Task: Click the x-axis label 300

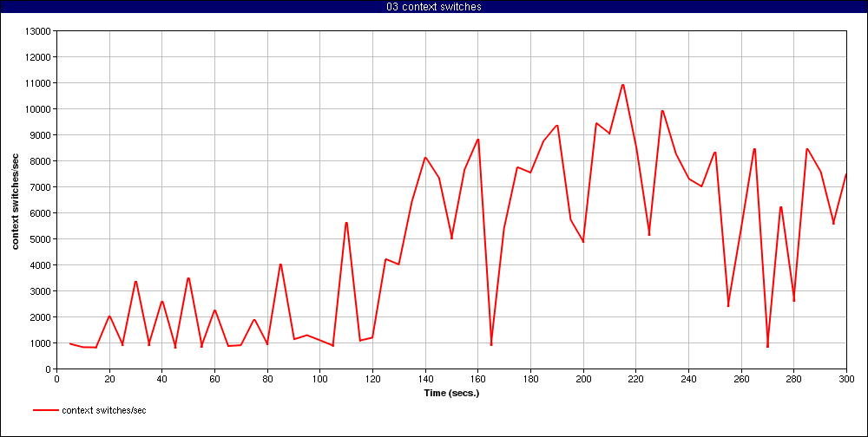Action: [x=846, y=380]
